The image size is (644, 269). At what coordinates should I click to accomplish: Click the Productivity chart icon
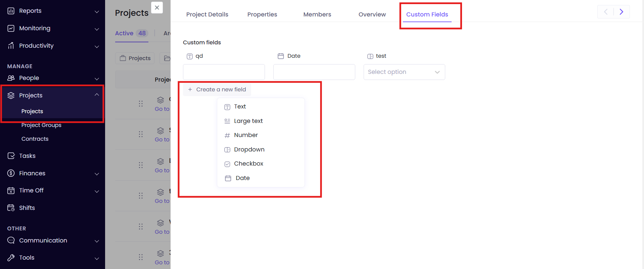tap(11, 46)
